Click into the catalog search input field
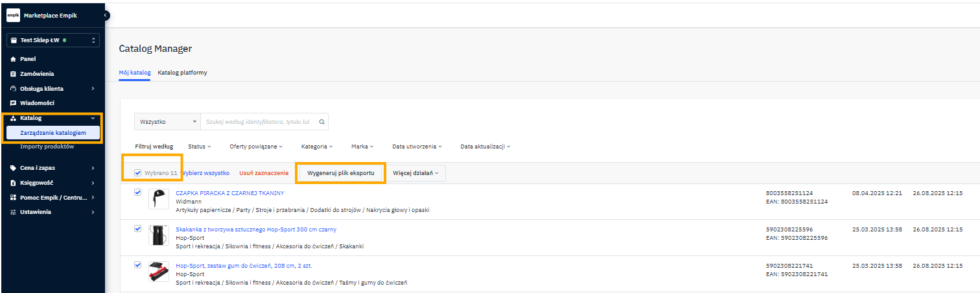The height and width of the screenshot is (293, 980). click(x=257, y=121)
